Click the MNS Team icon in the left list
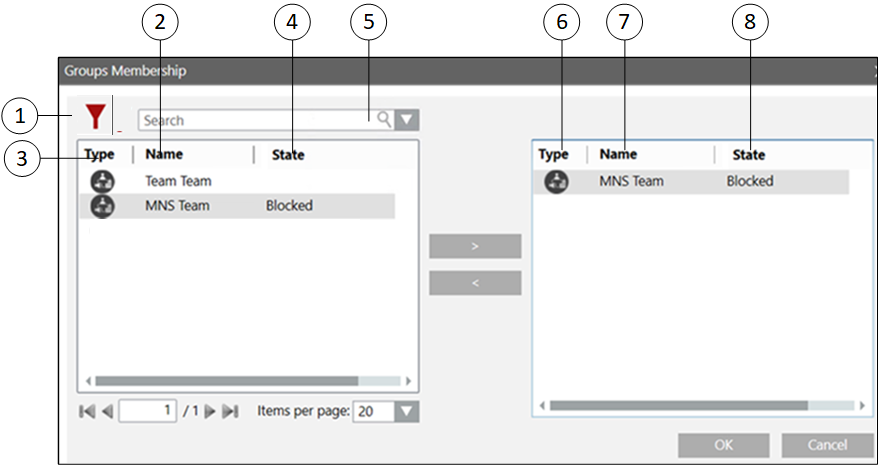 point(103,206)
